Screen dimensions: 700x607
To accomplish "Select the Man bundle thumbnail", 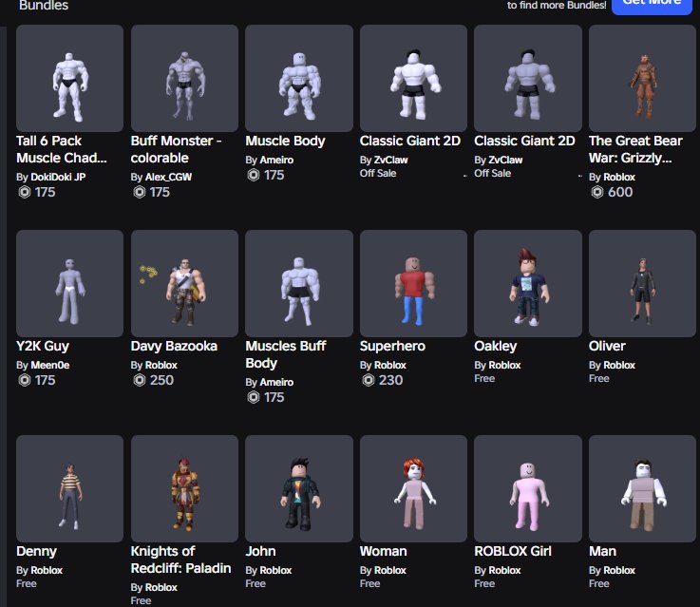I will (x=642, y=488).
